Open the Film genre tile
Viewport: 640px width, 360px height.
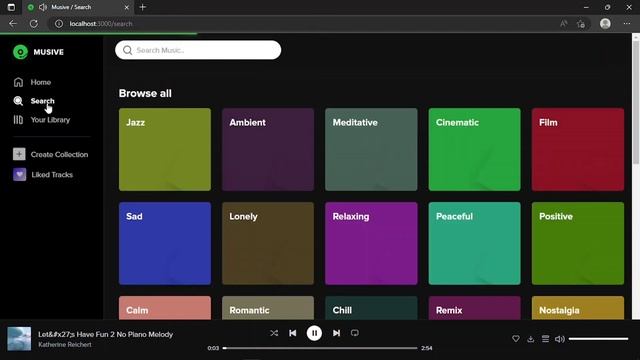pos(578,149)
